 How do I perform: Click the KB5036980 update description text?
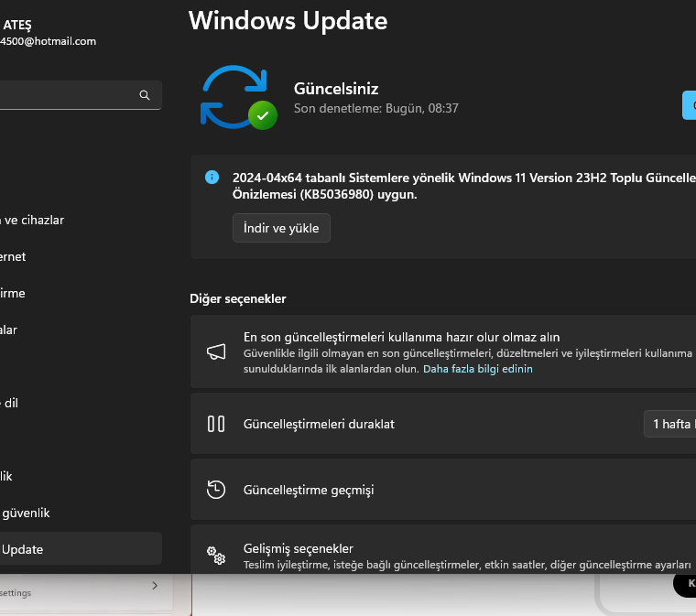pos(464,186)
